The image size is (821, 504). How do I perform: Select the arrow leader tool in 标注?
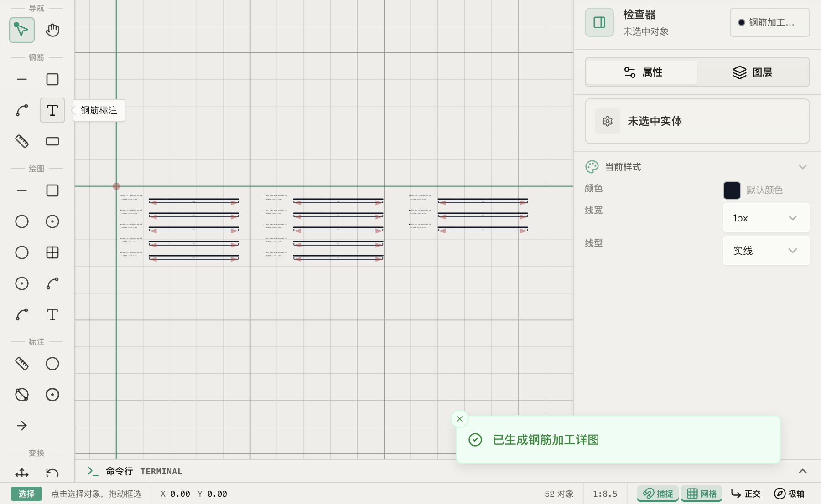[x=21, y=426]
